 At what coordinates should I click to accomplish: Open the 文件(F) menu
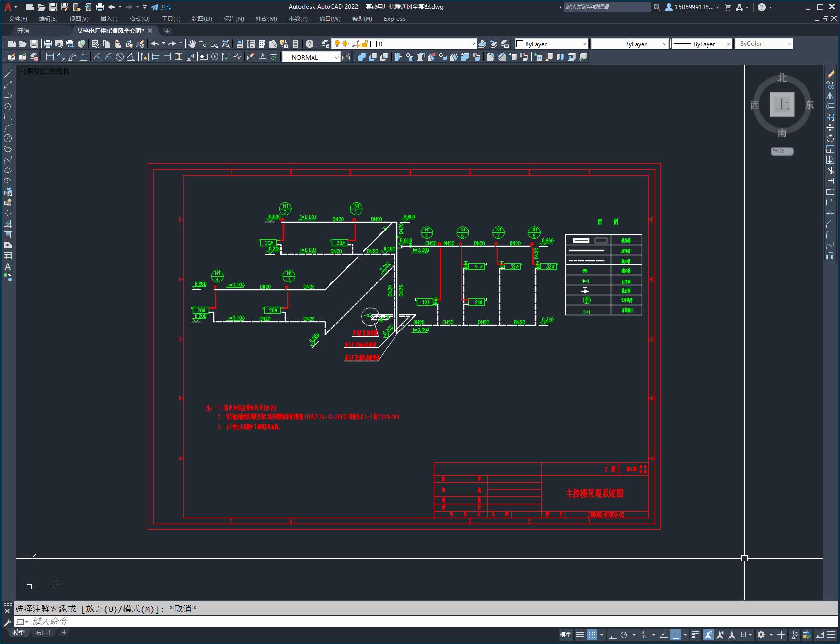point(18,19)
